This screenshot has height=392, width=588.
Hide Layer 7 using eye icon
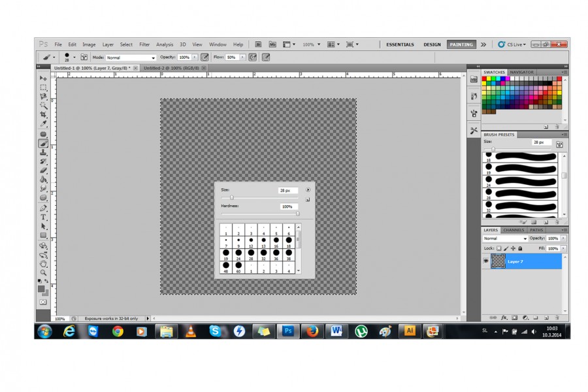point(486,261)
